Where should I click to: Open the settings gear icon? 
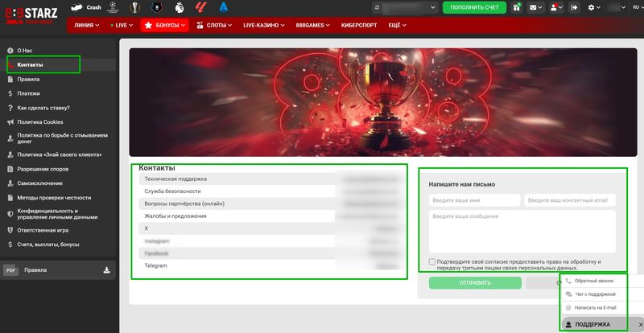pyautogui.click(x=593, y=7)
